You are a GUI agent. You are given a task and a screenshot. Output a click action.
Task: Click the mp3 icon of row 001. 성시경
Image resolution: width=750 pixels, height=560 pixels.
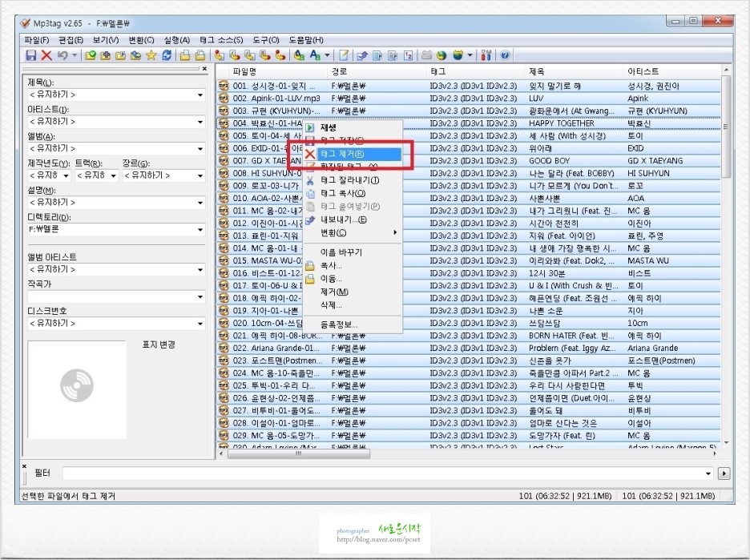tap(224, 86)
